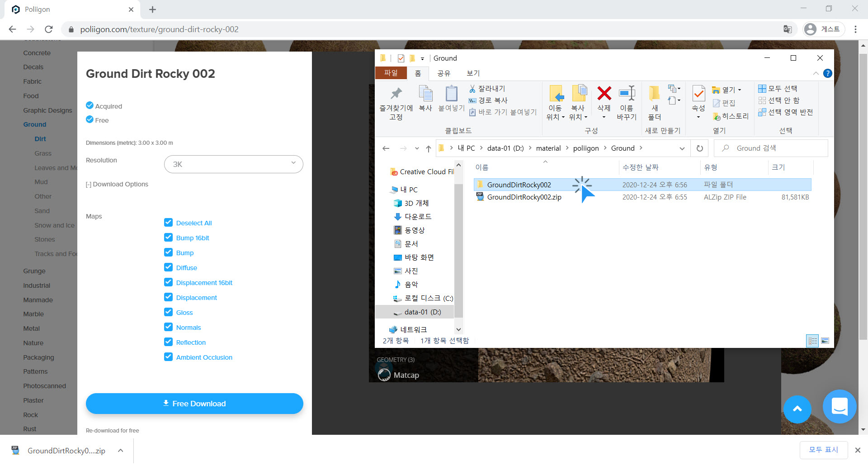868x466 pixels.
Task: Toggle Gloss map checkbox
Action: 169,312
